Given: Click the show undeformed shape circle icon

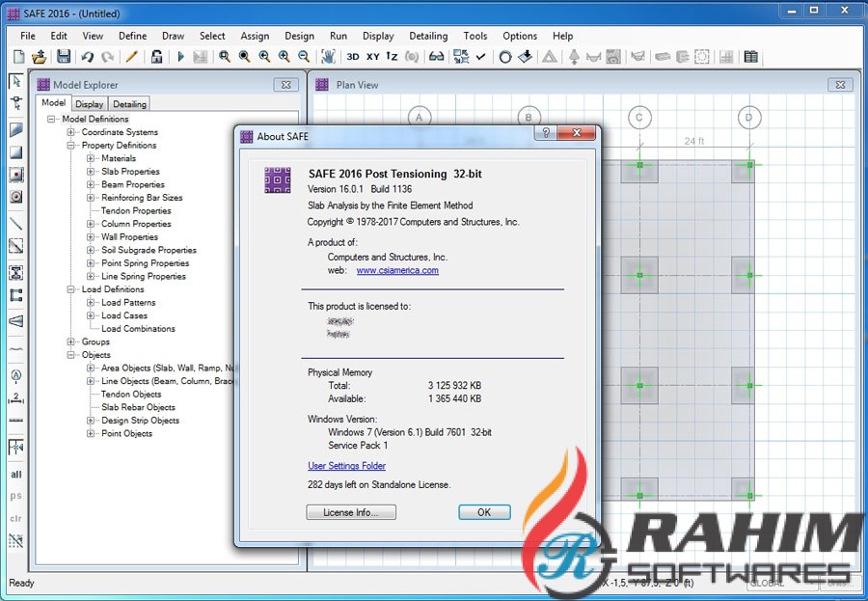Looking at the screenshot, I should tap(504, 57).
